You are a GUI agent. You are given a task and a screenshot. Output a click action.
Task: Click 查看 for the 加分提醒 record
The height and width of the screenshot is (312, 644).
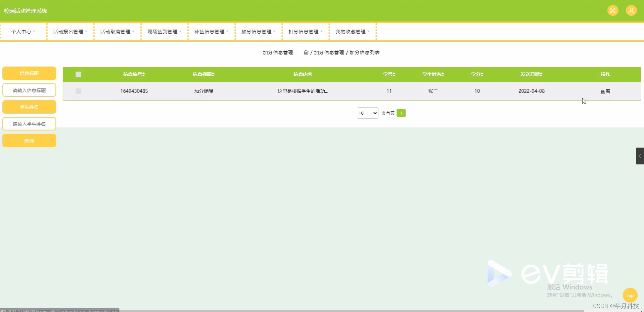[605, 91]
